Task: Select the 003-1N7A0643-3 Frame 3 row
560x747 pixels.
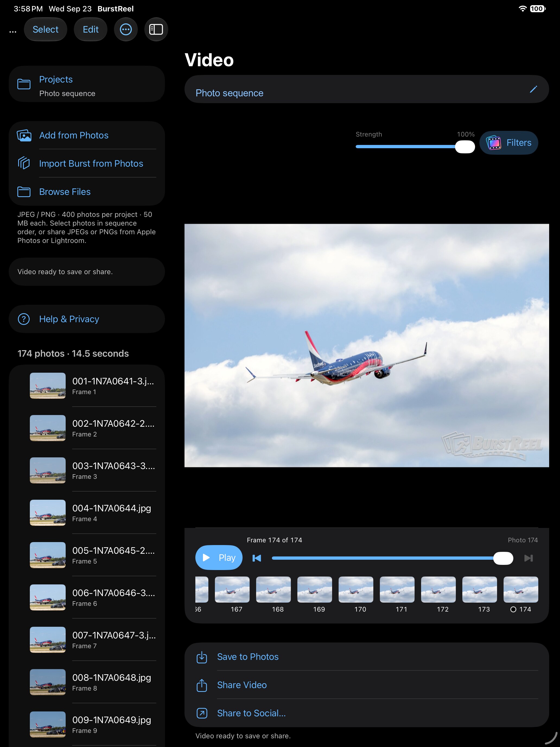Action: (87, 470)
